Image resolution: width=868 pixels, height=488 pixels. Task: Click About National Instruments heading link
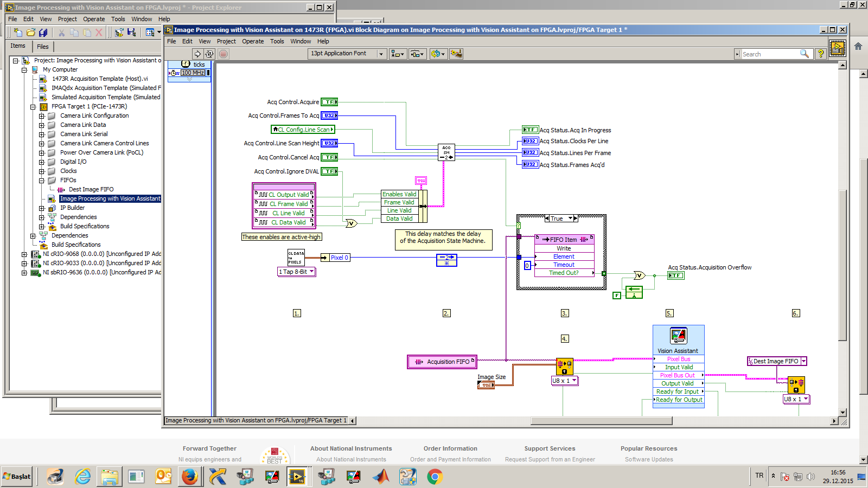pyautogui.click(x=351, y=448)
